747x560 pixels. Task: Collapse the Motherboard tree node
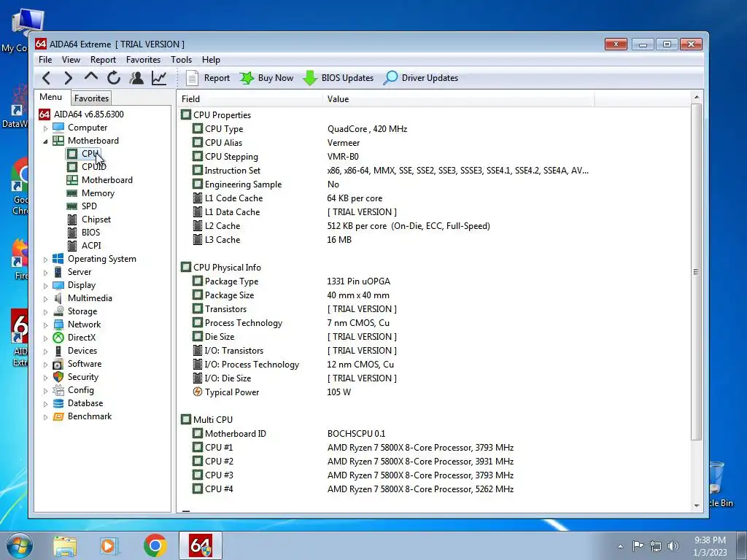pos(46,141)
